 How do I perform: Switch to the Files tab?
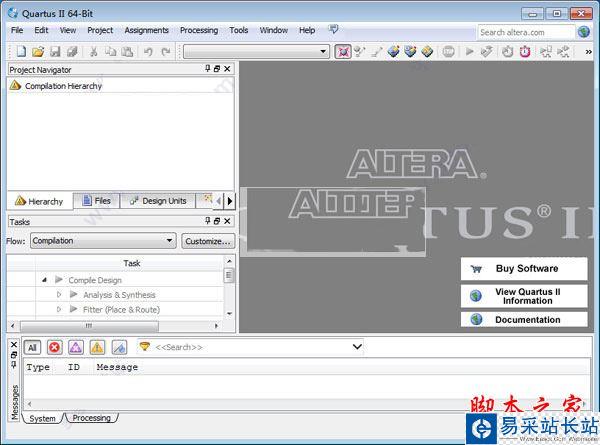tap(96, 200)
